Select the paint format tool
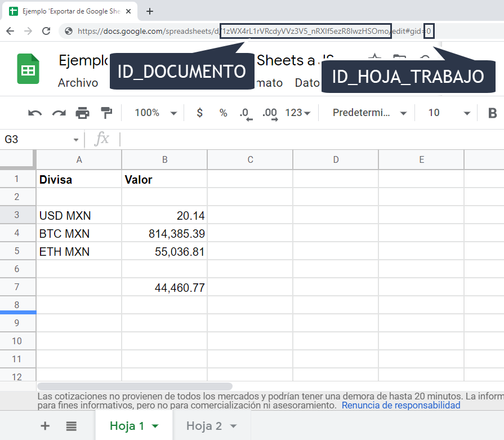This screenshot has width=504, height=440. click(x=106, y=113)
